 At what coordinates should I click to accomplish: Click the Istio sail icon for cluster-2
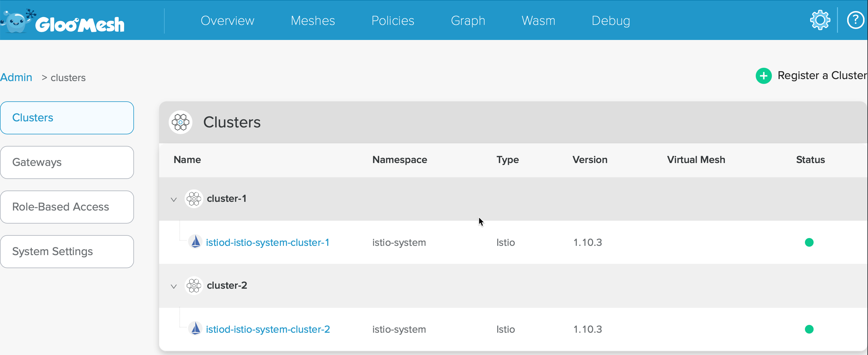click(x=195, y=329)
